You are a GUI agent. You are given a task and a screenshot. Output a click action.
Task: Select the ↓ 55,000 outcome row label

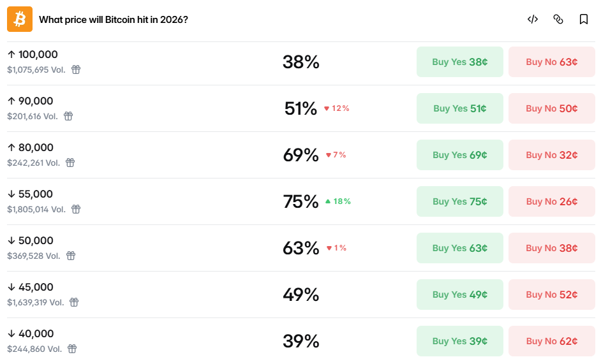[x=30, y=194]
